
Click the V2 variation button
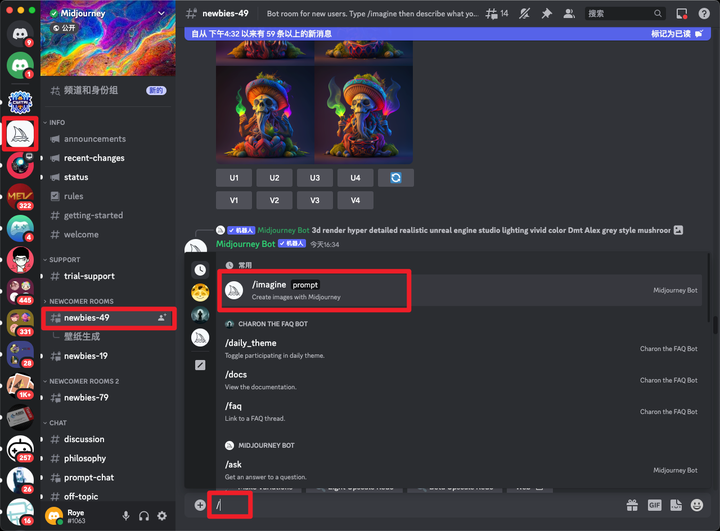click(274, 200)
